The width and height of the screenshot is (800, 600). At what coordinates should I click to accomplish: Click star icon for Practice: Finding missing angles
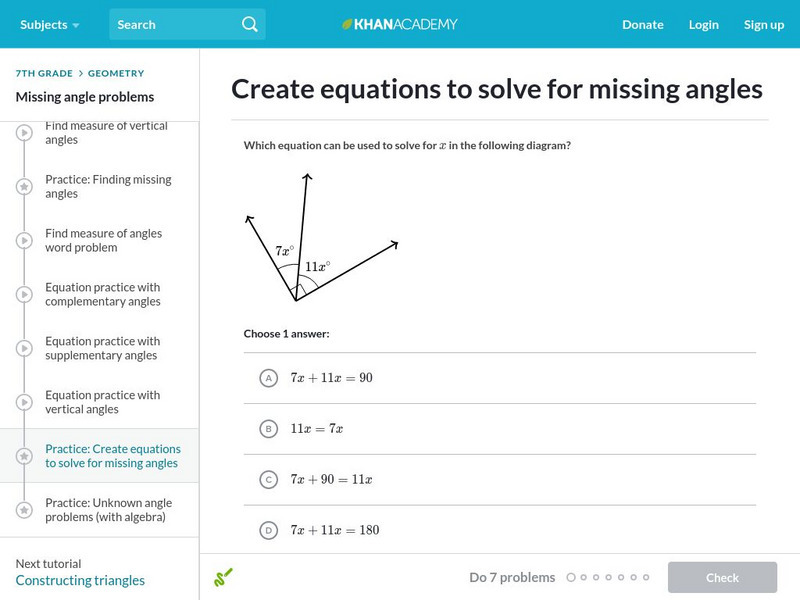(x=24, y=187)
